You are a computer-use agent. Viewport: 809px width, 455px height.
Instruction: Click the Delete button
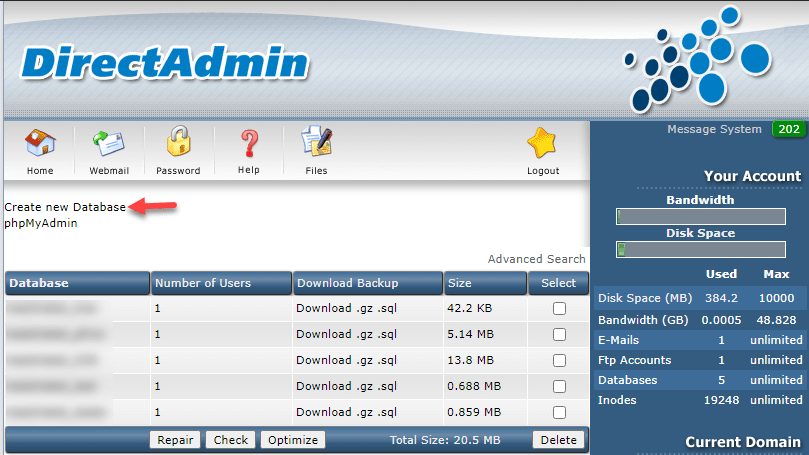558,440
